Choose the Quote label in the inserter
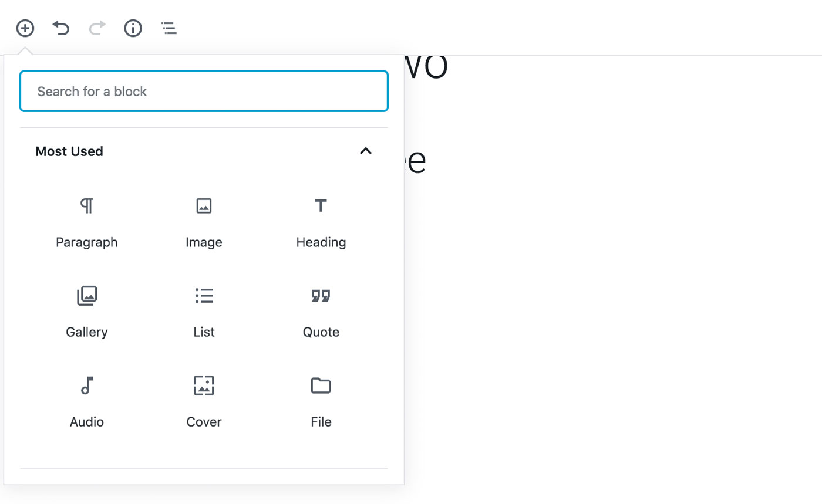This screenshot has width=822, height=504. pyautogui.click(x=321, y=332)
